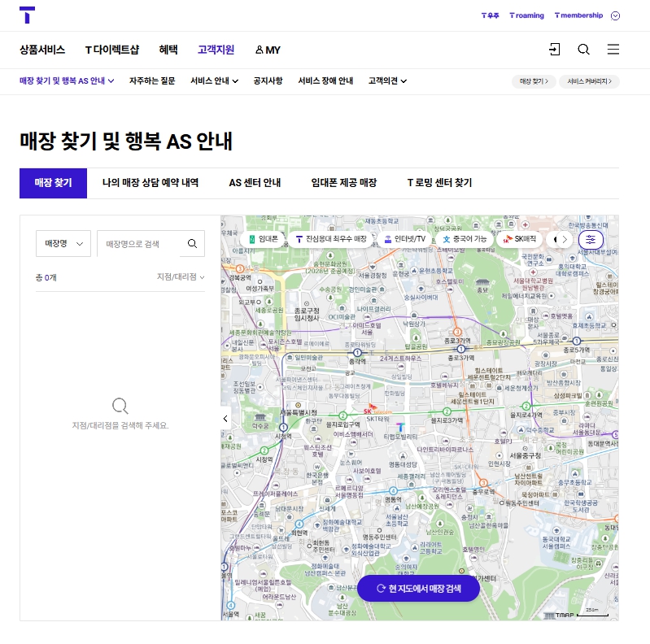Open the login icon in header
Image resolution: width=650 pixels, height=644 pixels.
[x=554, y=50]
